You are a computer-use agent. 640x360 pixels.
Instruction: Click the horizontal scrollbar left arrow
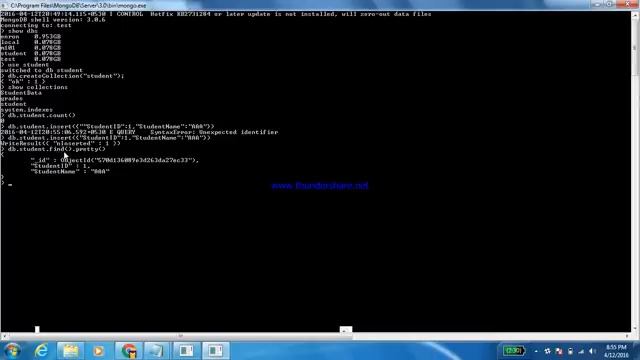click(4, 336)
